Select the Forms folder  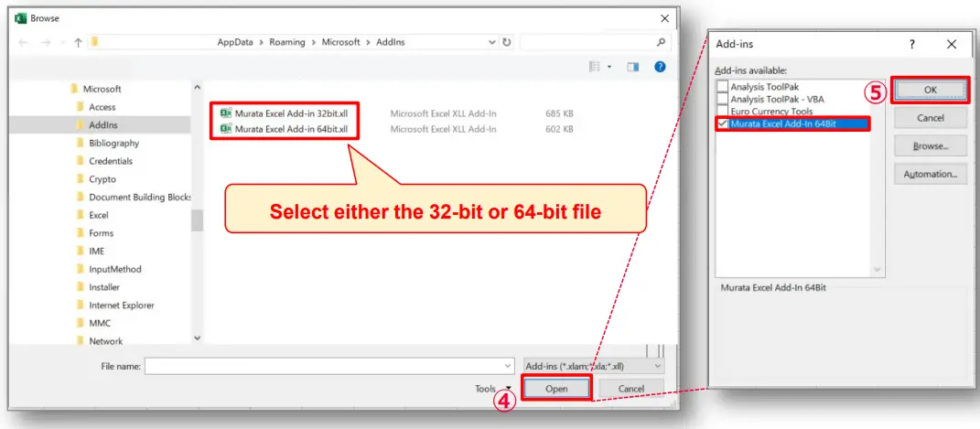[102, 233]
